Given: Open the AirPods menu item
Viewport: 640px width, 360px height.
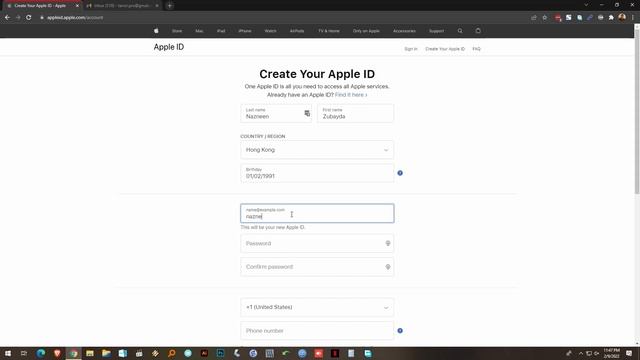Looking at the screenshot, I should 297,31.
